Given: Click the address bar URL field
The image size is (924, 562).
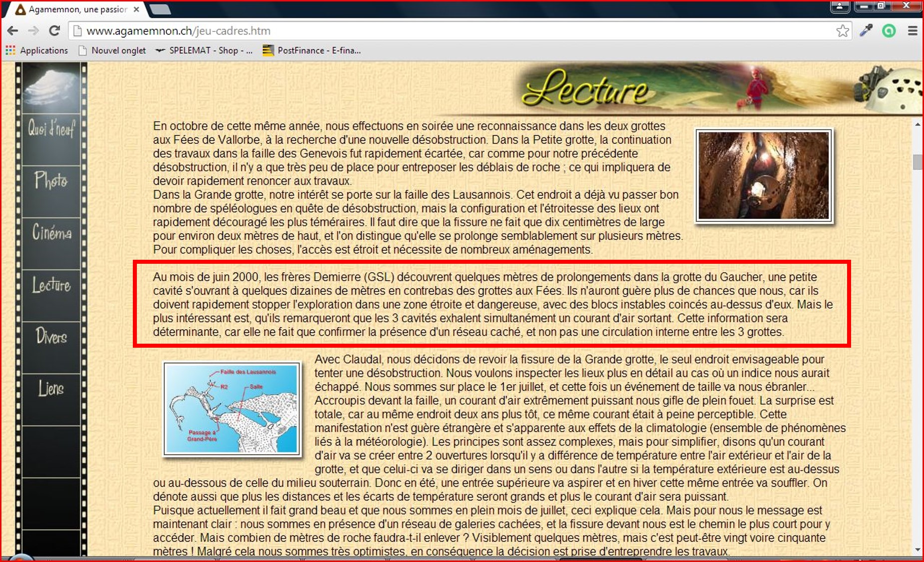Looking at the screenshot, I should coord(450,31).
